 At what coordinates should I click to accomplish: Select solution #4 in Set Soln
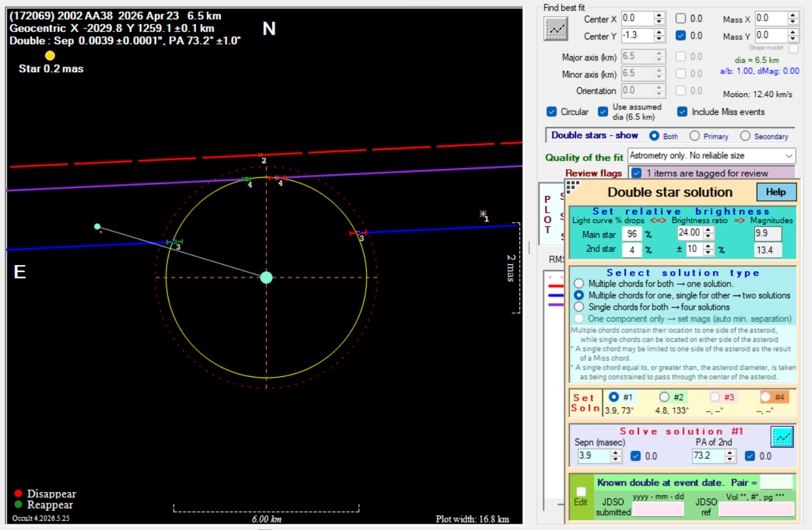(x=766, y=397)
